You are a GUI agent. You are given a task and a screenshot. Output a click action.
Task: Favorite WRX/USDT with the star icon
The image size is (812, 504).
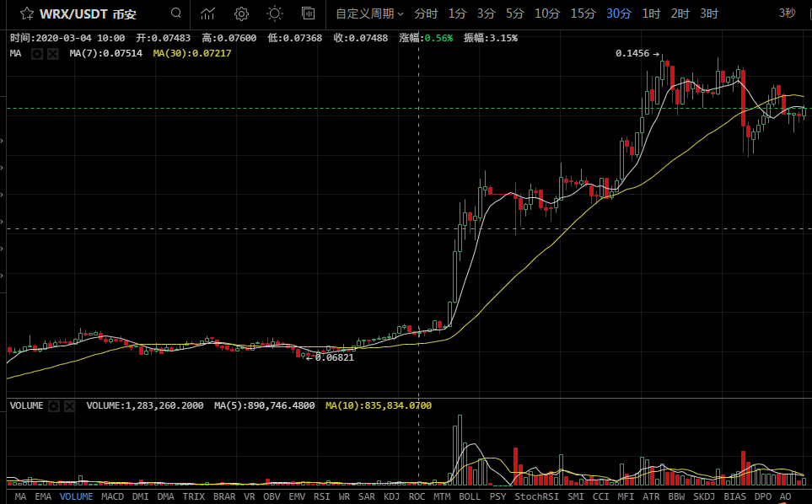pyautogui.click(x=26, y=13)
